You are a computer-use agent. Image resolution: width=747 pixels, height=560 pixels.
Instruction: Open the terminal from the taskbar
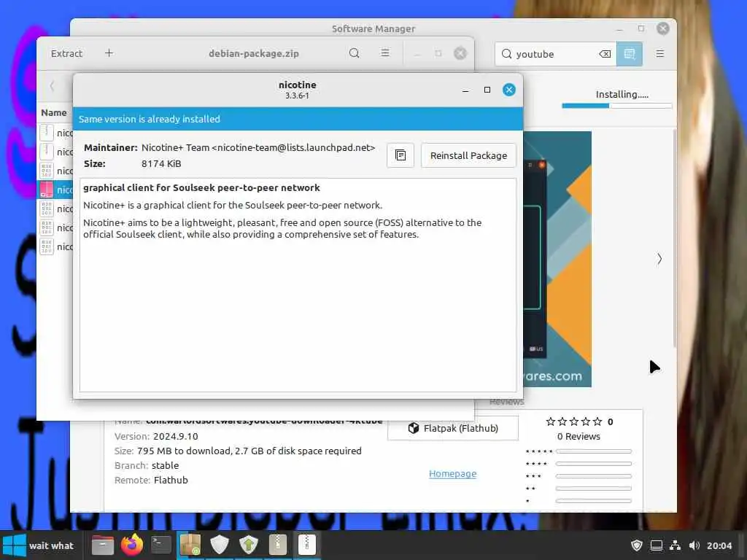pos(161,545)
